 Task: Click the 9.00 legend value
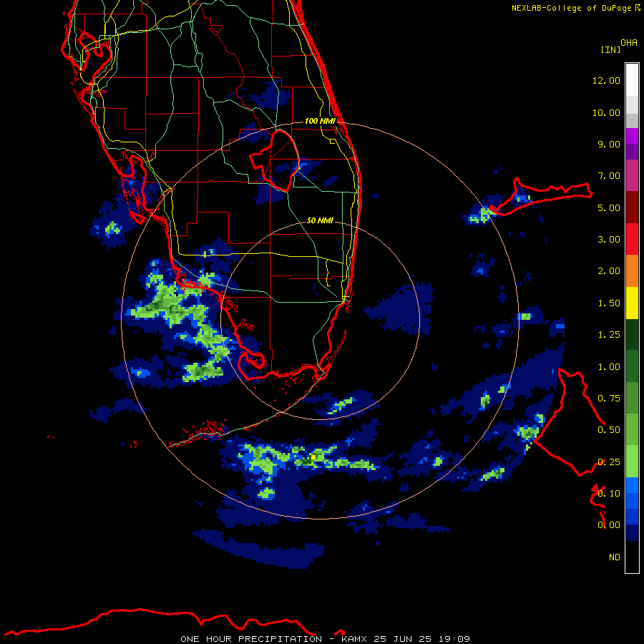609,144
